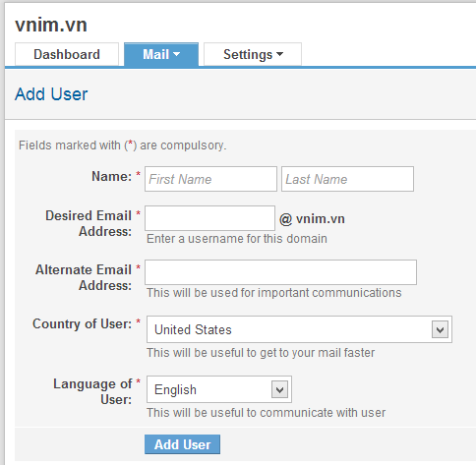Click the @ vnim.vn domain suffix text
Viewport: 476px width, 465px height.
click(312, 219)
